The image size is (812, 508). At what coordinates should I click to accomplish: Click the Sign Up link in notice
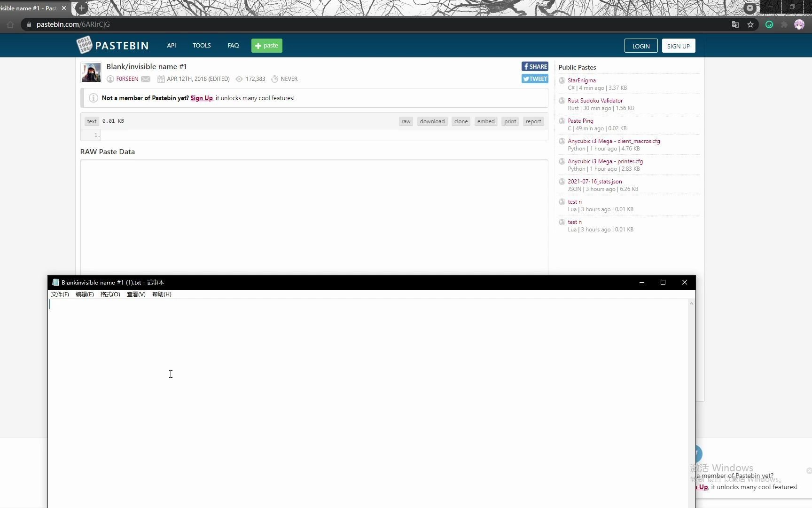[202, 98]
